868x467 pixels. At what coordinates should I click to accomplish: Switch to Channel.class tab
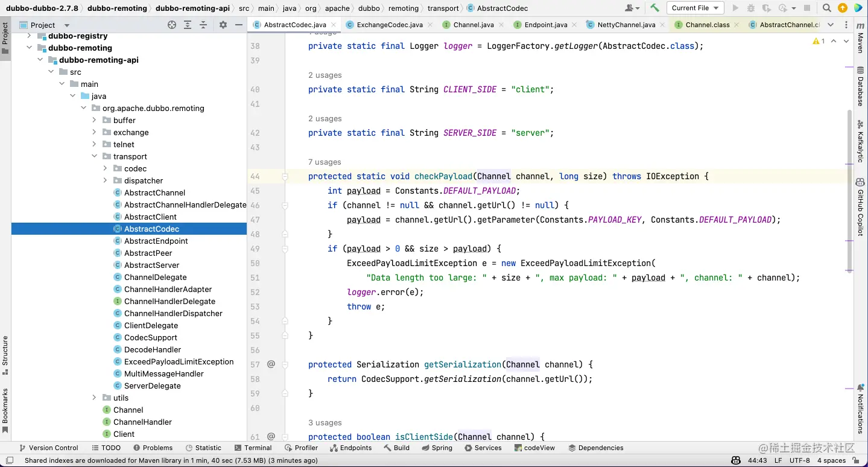click(x=708, y=25)
